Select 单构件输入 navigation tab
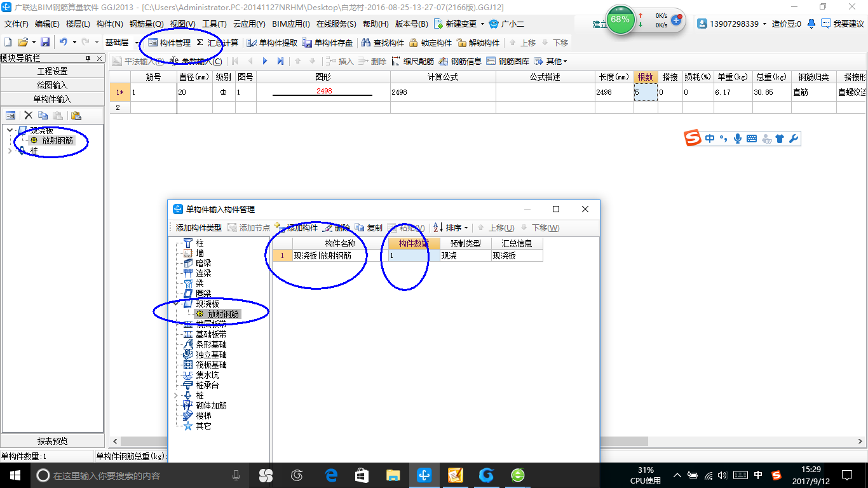This screenshot has height=488, width=868. click(53, 99)
